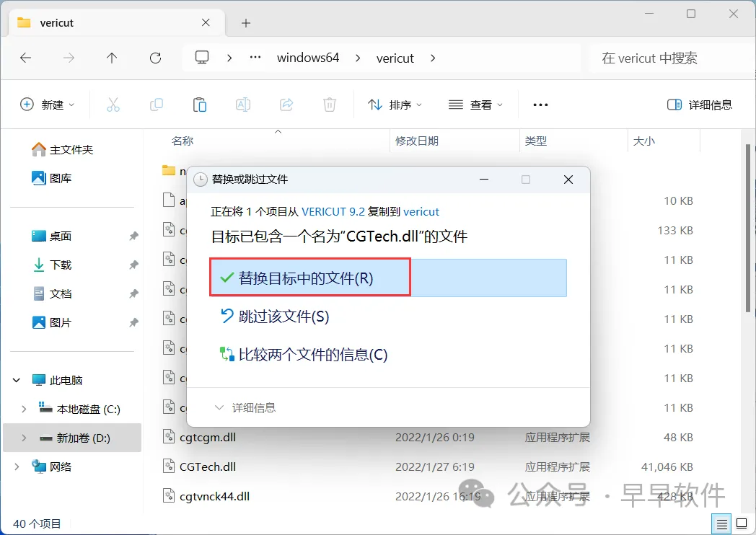
Task: Go forward with the right arrow
Action: tap(69, 58)
